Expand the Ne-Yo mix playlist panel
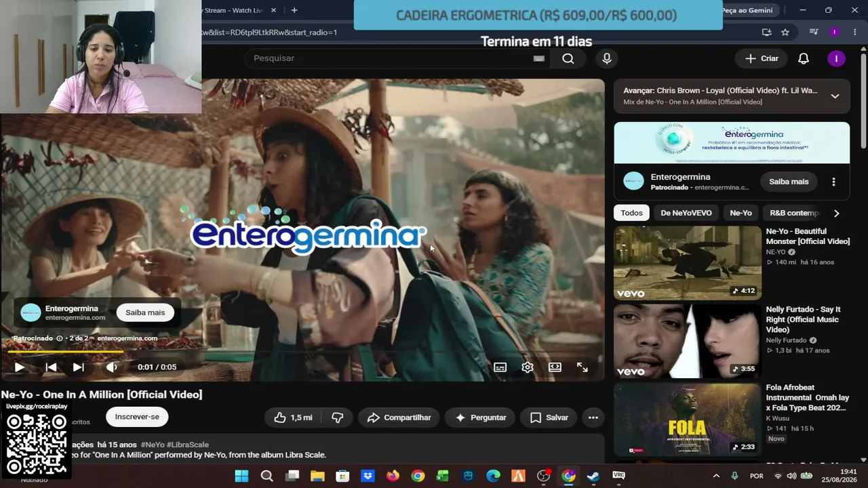 (835, 96)
